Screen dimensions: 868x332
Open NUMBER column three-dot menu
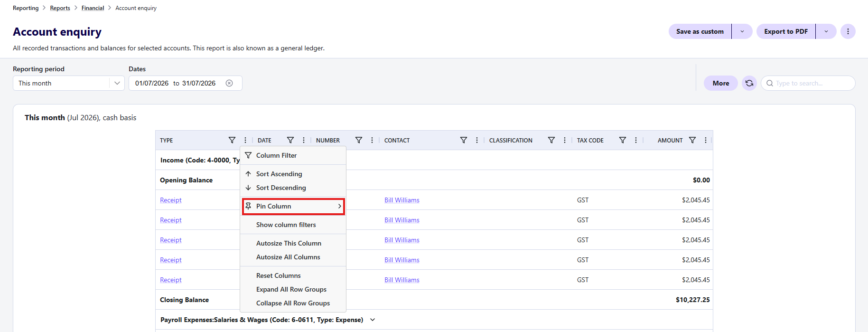(x=372, y=140)
